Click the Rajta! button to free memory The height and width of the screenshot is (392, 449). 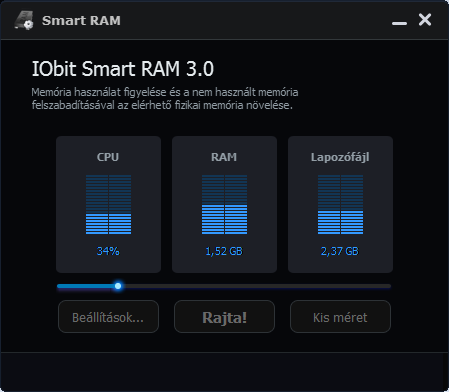point(224,317)
